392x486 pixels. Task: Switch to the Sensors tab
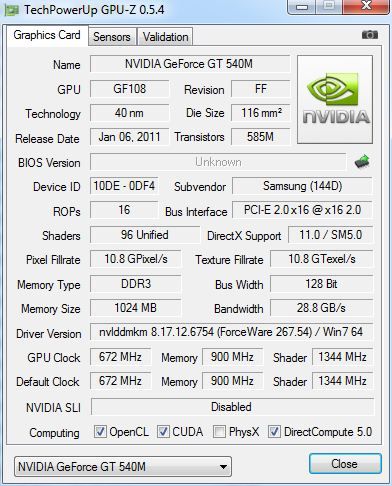coord(112,37)
